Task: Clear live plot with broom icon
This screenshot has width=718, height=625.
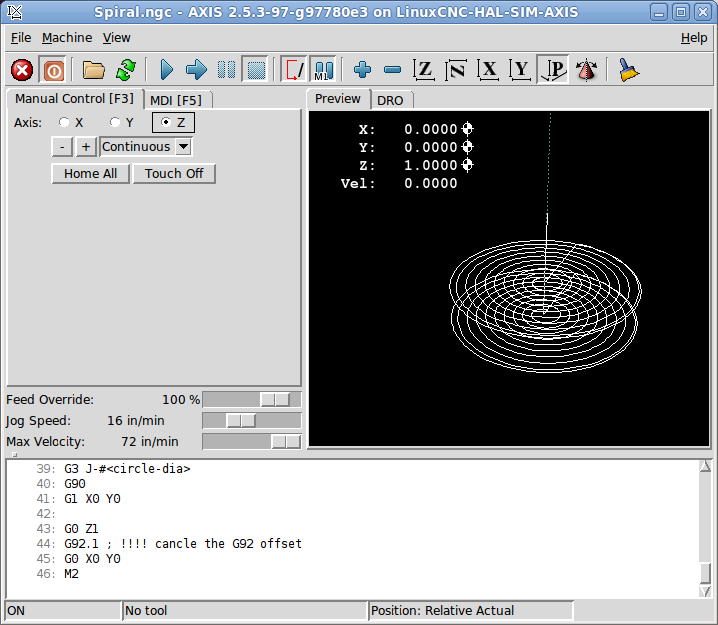Action: click(x=629, y=71)
